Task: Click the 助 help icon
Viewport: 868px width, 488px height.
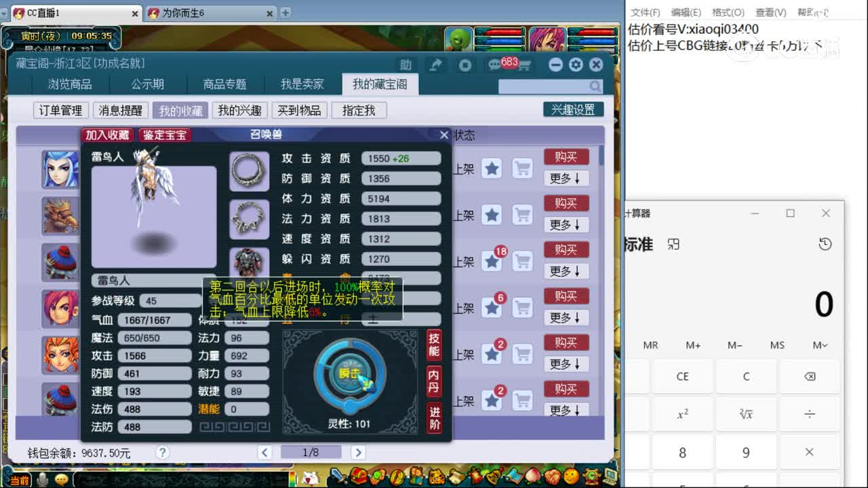Action: click(406, 64)
